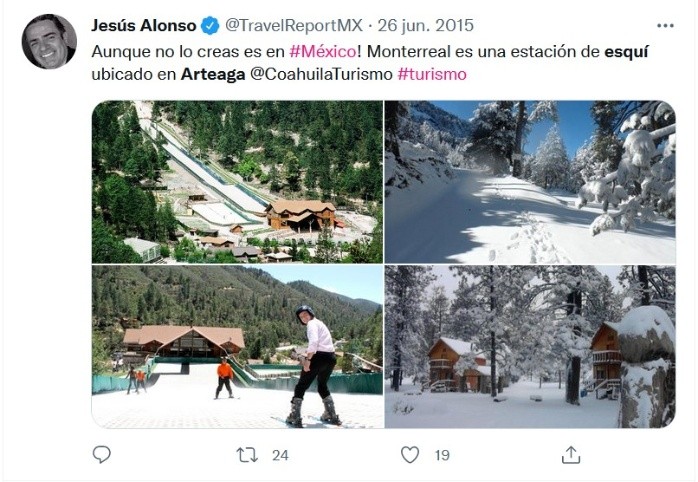Click the blue verified badge
Screen dimensions: 698x482
coord(210,25)
